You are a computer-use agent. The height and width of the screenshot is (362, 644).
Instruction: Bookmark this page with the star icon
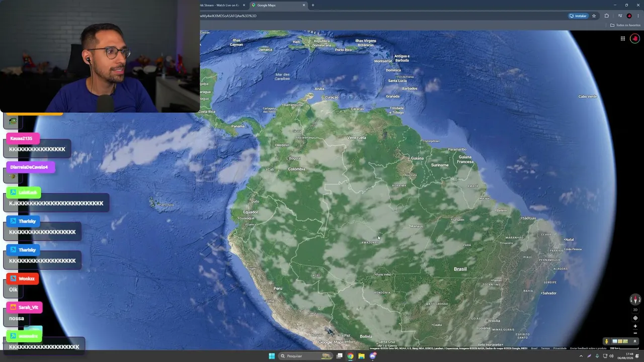tap(594, 16)
